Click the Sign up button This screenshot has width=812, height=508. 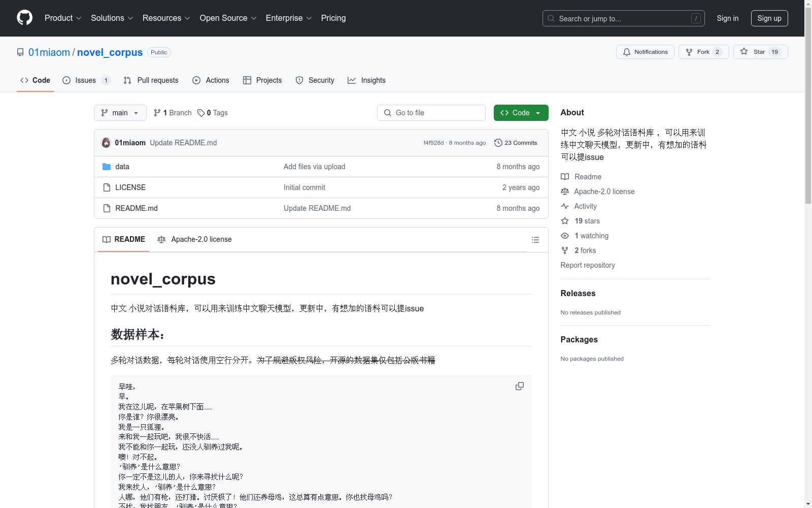tap(769, 18)
